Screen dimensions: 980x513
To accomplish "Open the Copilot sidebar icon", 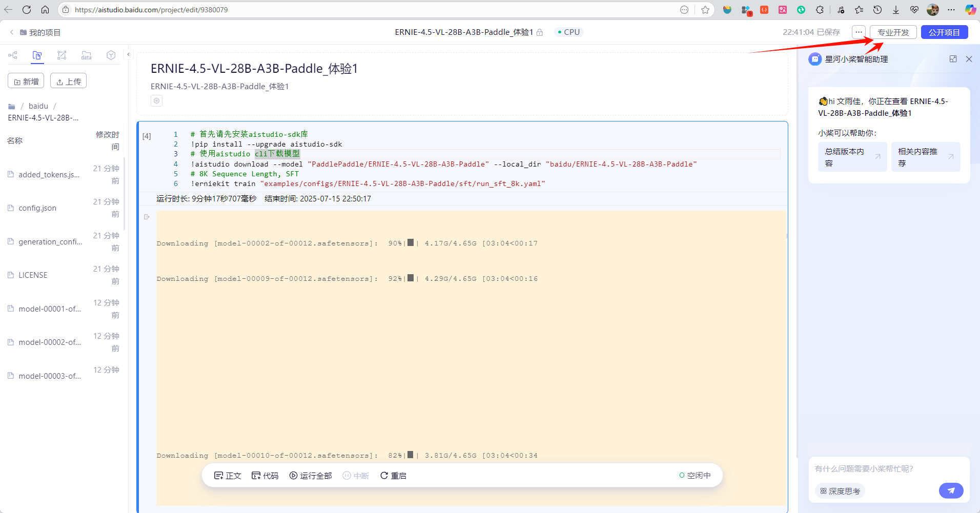I will coord(970,10).
